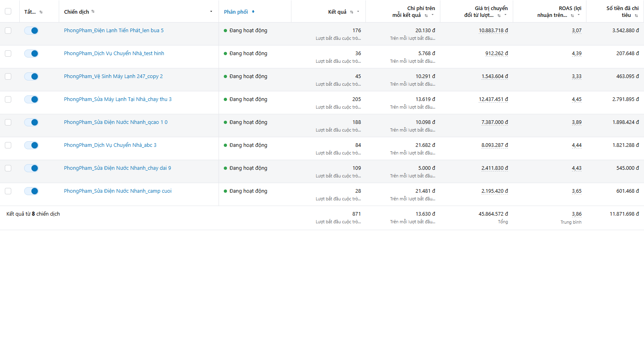644x342 pixels.
Task: Disable the Dịch Vụ Chuyển Nhà_abc 3 campaign switch
Action: tap(31, 145)
